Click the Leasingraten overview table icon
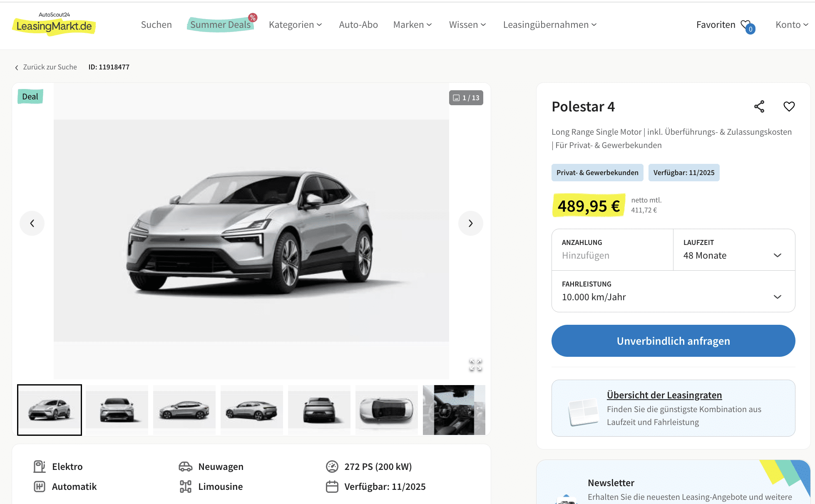The height and width of the screenshot is (504, 815). tap(583, 412)
